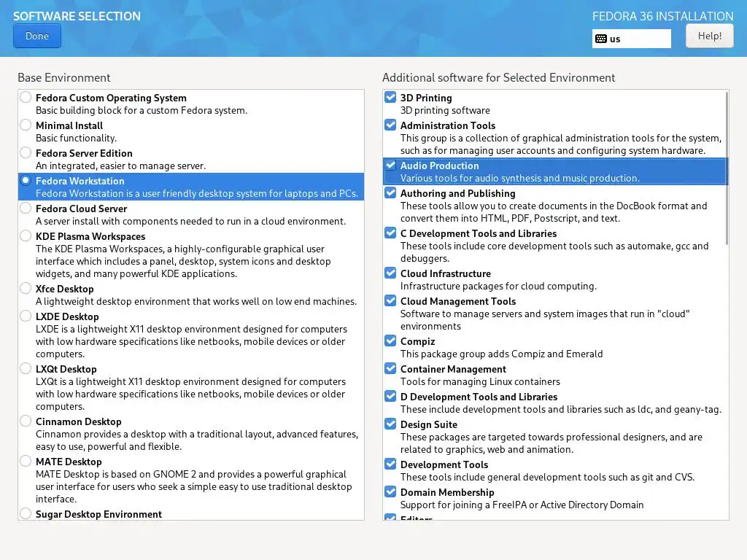Uncheck the Container Management checkbox
Screen dimensions: 747x560
click(x=390, y=368)
